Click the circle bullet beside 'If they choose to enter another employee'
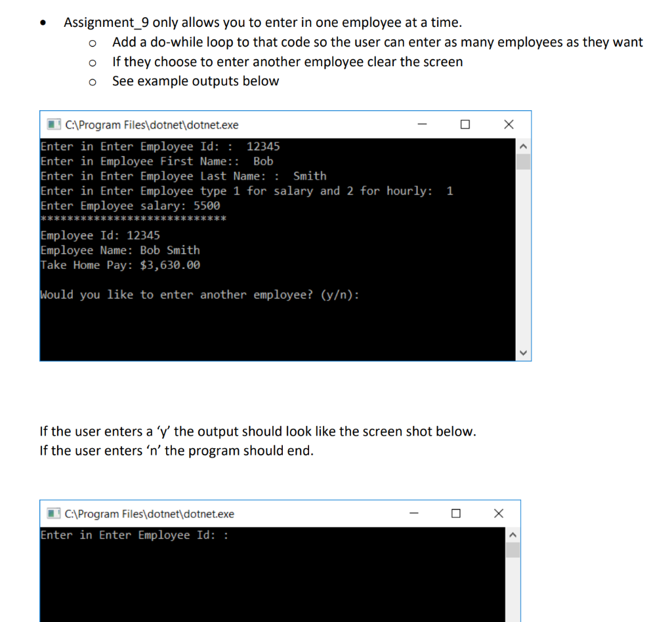Image resolution: width=672 pixels, height=622 pixels. 93,62
